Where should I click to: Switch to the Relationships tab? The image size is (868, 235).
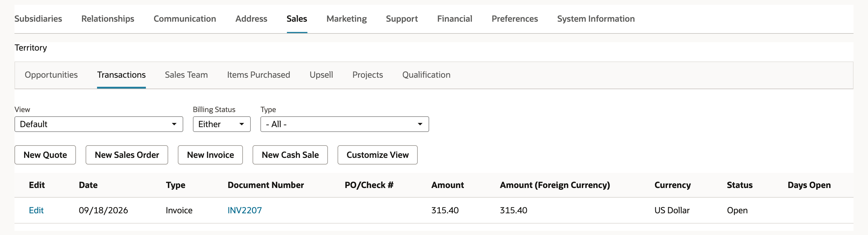(x=108, y=18)
